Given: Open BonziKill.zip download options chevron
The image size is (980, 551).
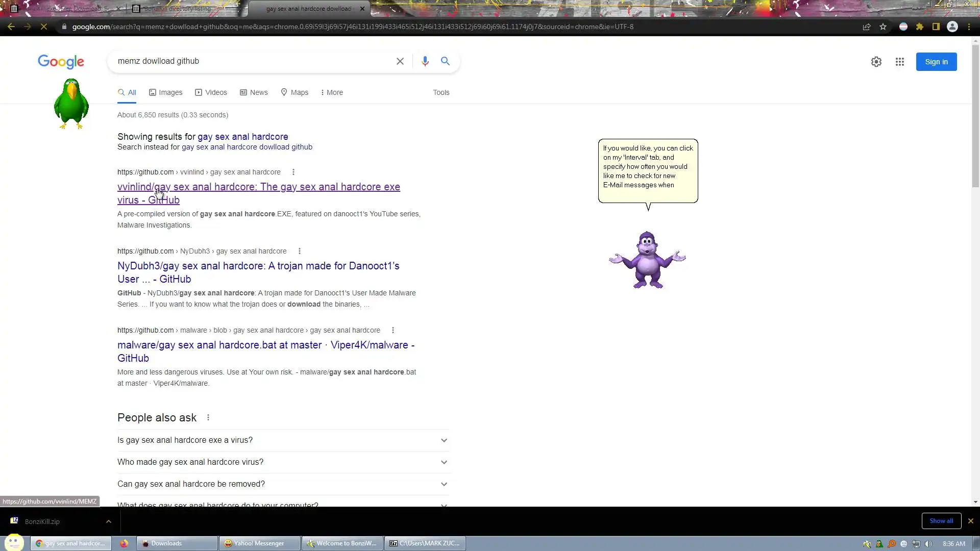Looking at the screenshot, I should click(108, 521).
